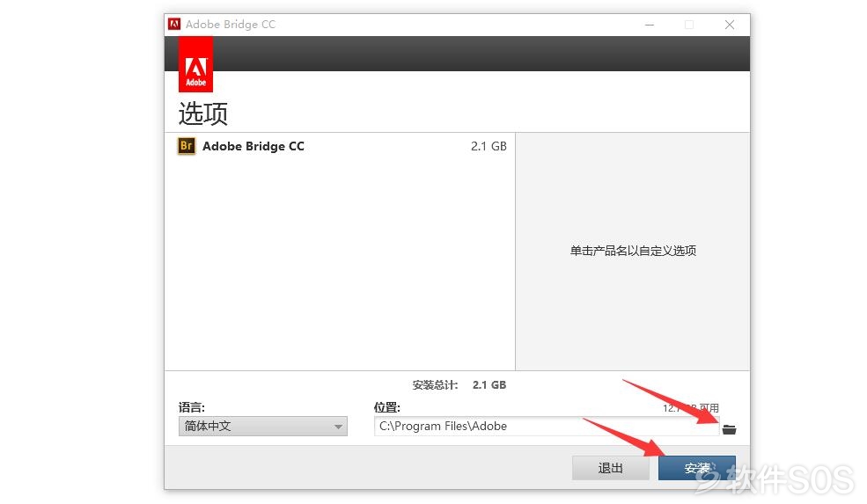Click the 单击产品名以自定义选项 hint text
The height and width of the screenshot is (504, 867).
point(633,251)
